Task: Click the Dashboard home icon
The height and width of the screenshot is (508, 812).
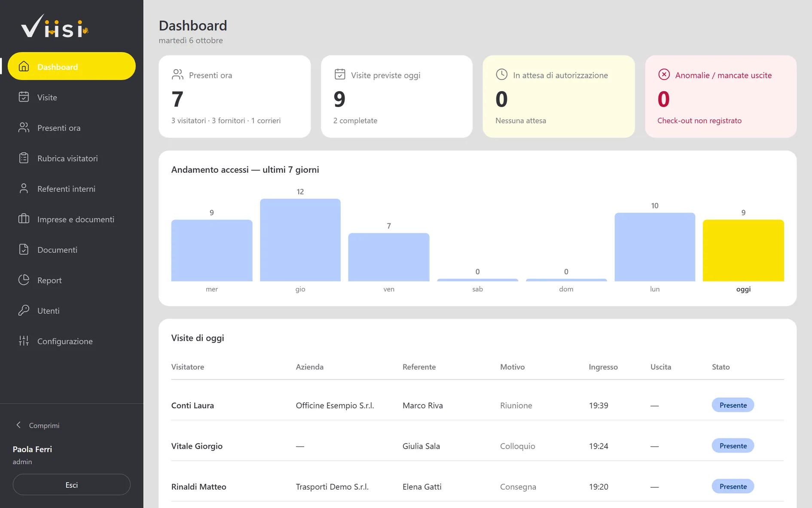Action: point(24,66)
